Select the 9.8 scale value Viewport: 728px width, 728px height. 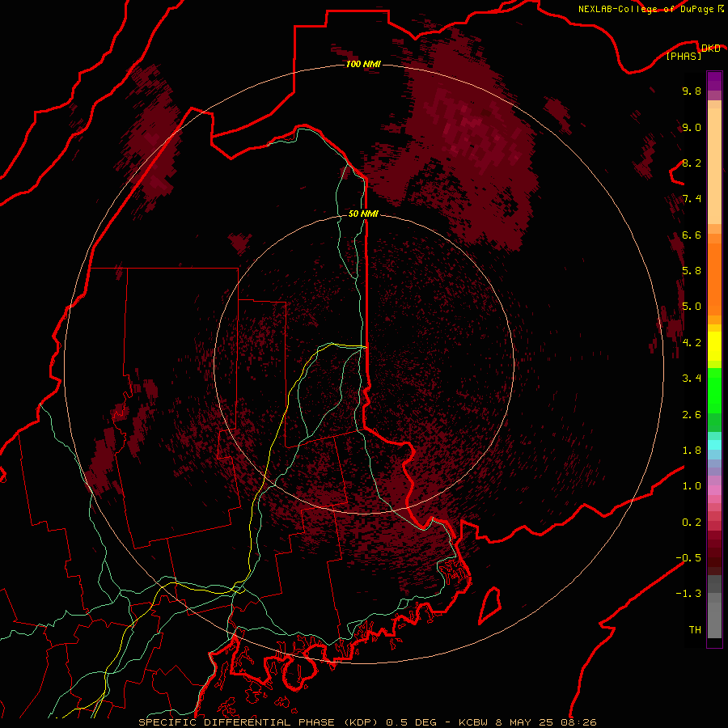point(692,91)
